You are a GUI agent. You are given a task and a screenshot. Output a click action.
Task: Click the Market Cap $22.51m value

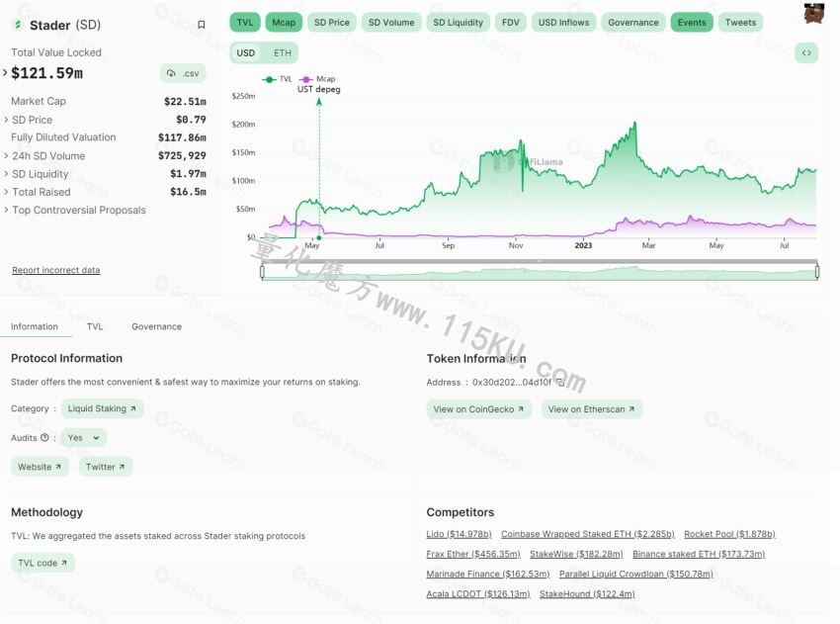pyautogui.click(x=185, y=101)
